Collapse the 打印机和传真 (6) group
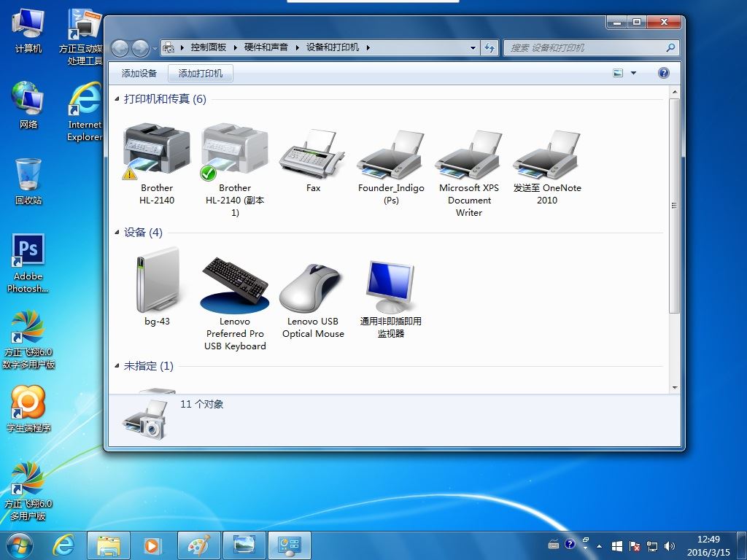The width and height of the screenshot is (747, 560). click(117, 99)
